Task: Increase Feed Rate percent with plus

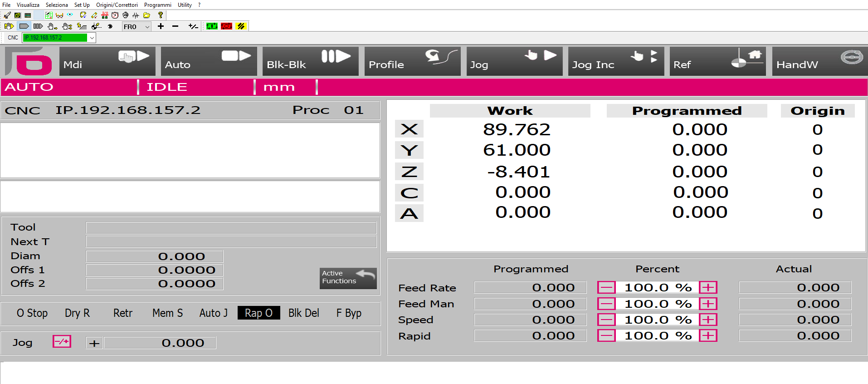Action: 708,287
